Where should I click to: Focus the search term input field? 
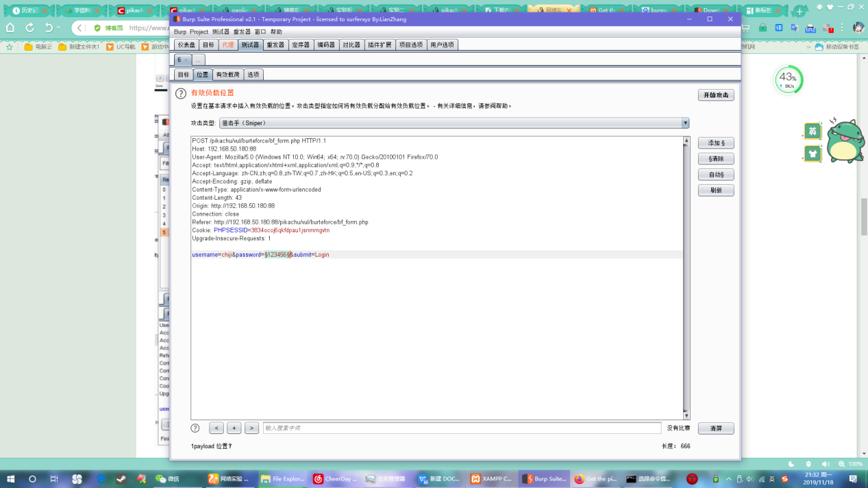pyautogui.click(x=462, y=428)
